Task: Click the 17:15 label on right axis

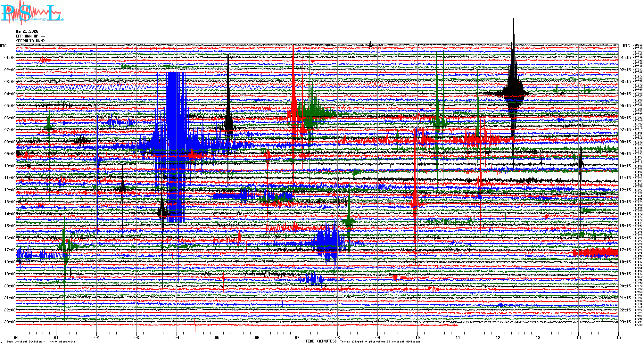Action: point(625,250)
